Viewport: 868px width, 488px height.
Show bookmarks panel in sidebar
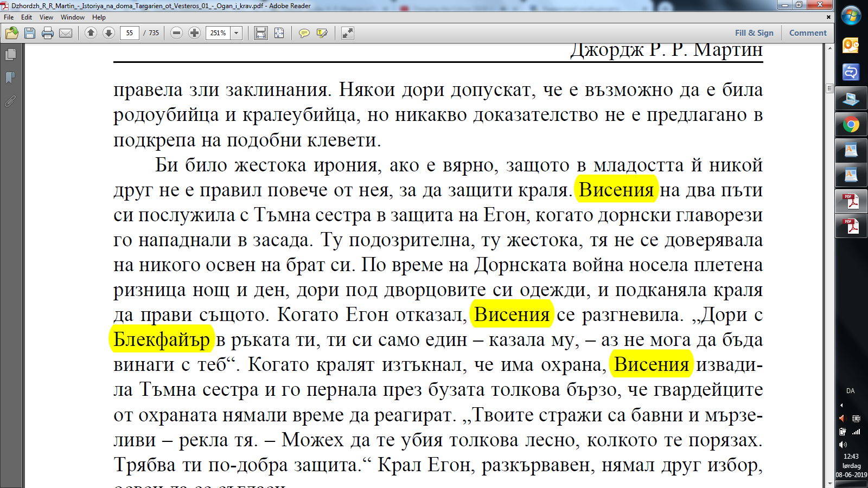coord(10,78)
